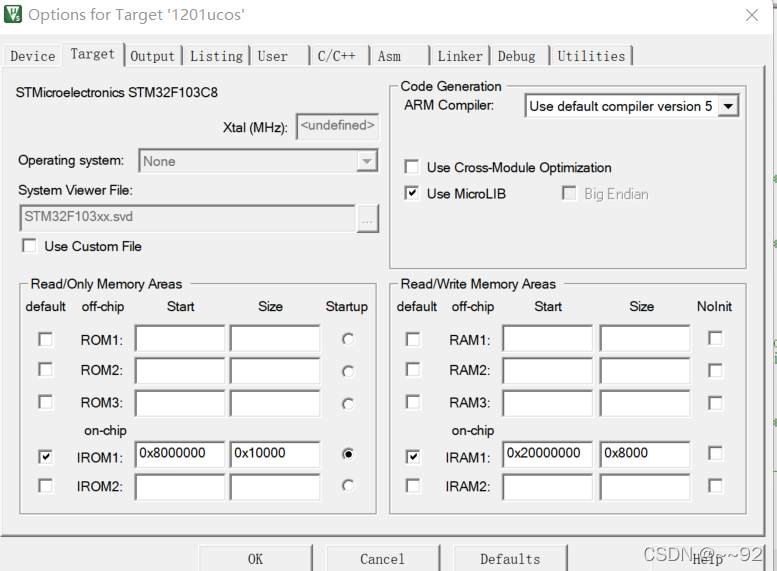This screenshot has height=571, width=777.
Task: Uncheck the IRAM1 default checkbox
Action: click(413, 457)
